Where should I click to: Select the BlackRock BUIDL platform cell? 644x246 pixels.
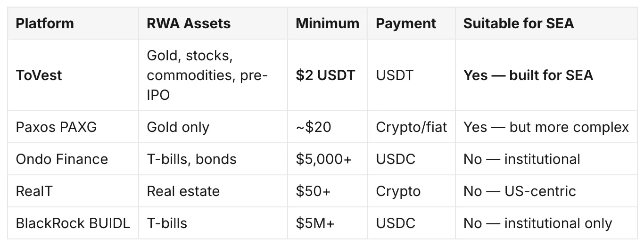tap(73, 223)
